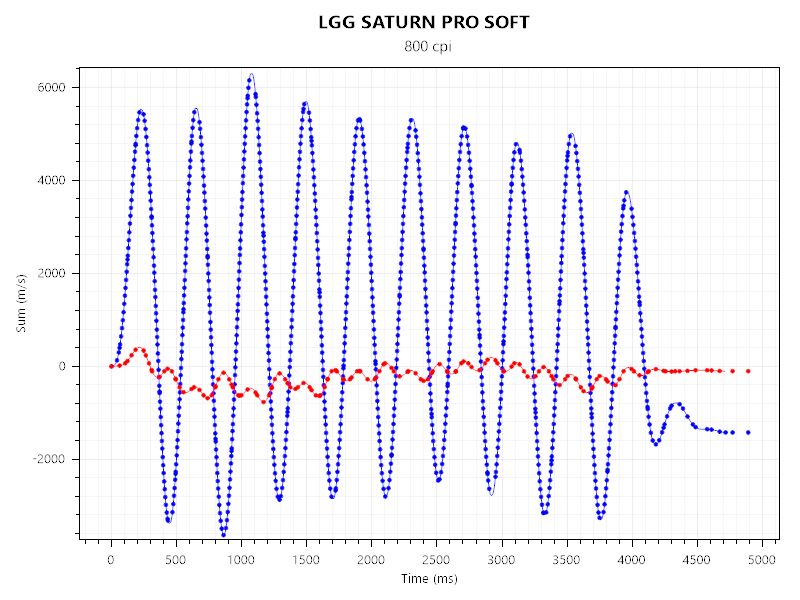Click the y-axis value 4000
800x600 pixels.
pyautogui.click(x=52, y=180)
